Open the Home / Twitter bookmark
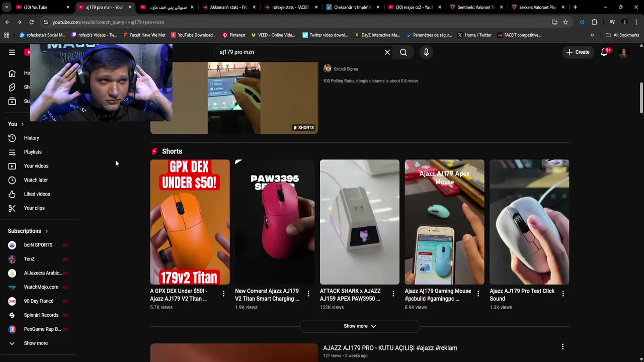This screenshot has width=644, height=362. click(x=474, y=35)
